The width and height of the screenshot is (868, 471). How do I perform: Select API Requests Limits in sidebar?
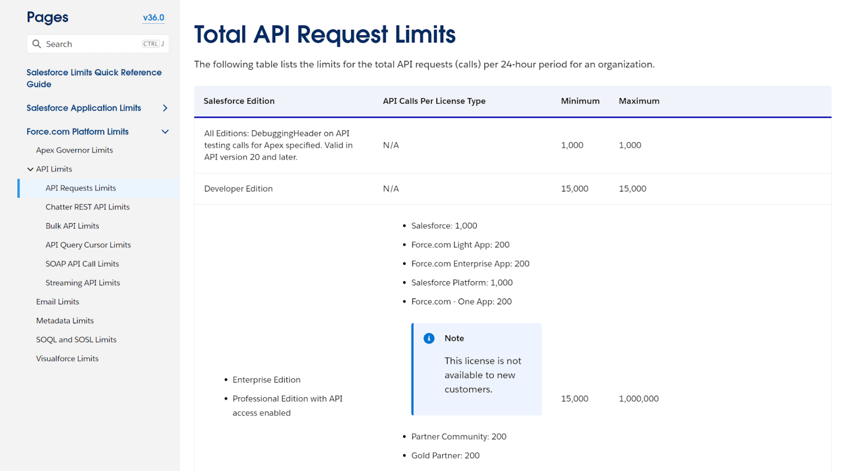(x=81, y=188)
